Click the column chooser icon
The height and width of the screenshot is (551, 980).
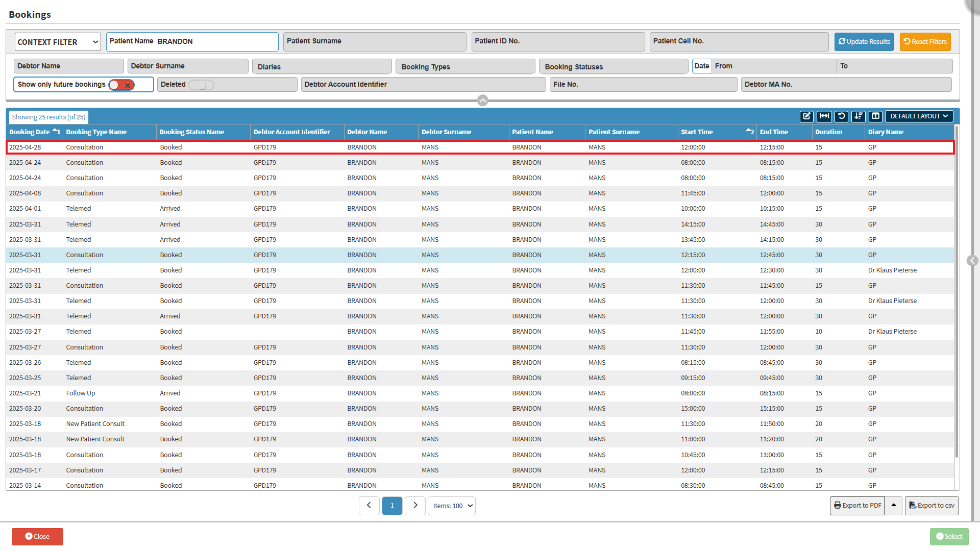click(876, 116)
